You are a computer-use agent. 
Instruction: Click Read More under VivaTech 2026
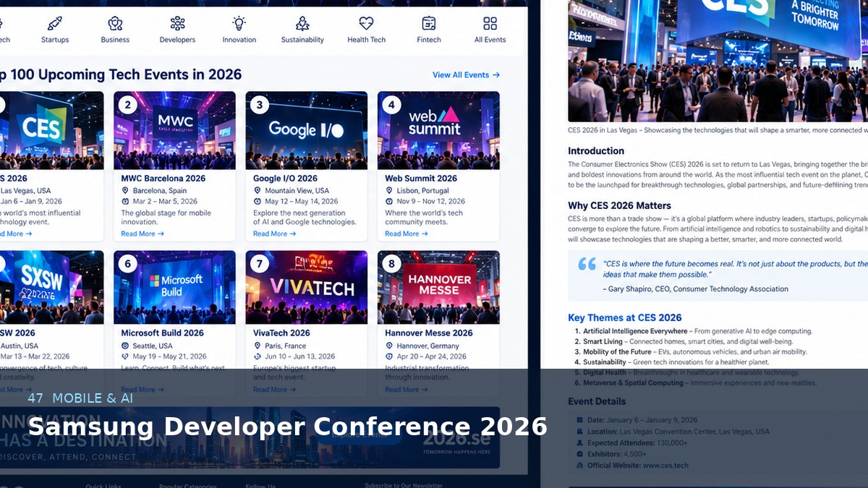(x=275, y=390)
